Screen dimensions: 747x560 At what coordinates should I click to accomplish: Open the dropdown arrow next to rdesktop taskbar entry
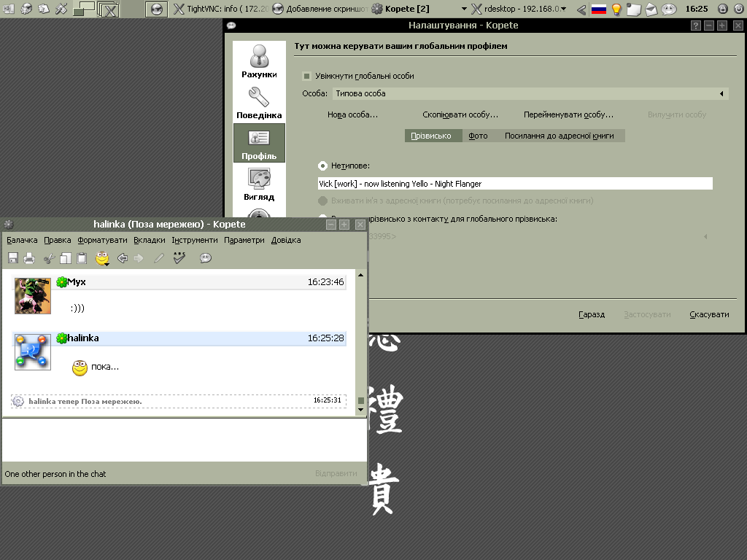tap(564, 9)
